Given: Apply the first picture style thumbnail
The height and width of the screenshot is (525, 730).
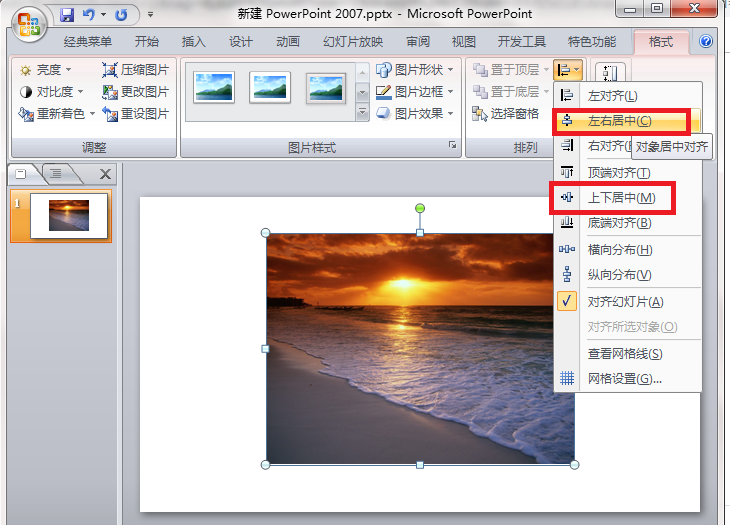Looking at the screenshot, I should click(214, 87).
